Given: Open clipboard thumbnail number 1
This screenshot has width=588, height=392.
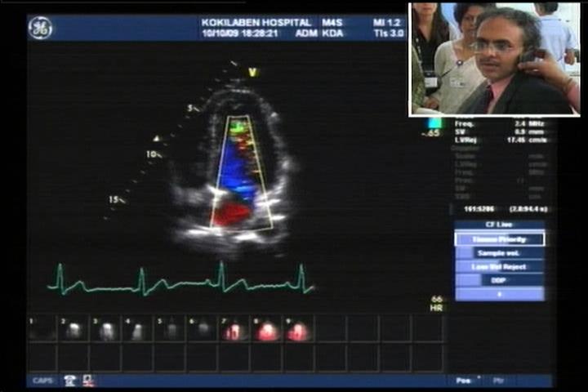Looking at the screenshot, I should (42, 328).
